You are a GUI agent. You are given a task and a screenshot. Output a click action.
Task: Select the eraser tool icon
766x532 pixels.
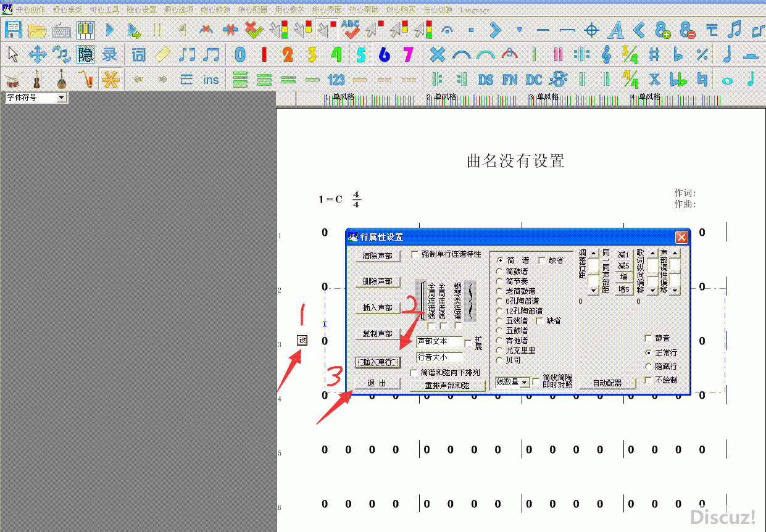[162, 55]
